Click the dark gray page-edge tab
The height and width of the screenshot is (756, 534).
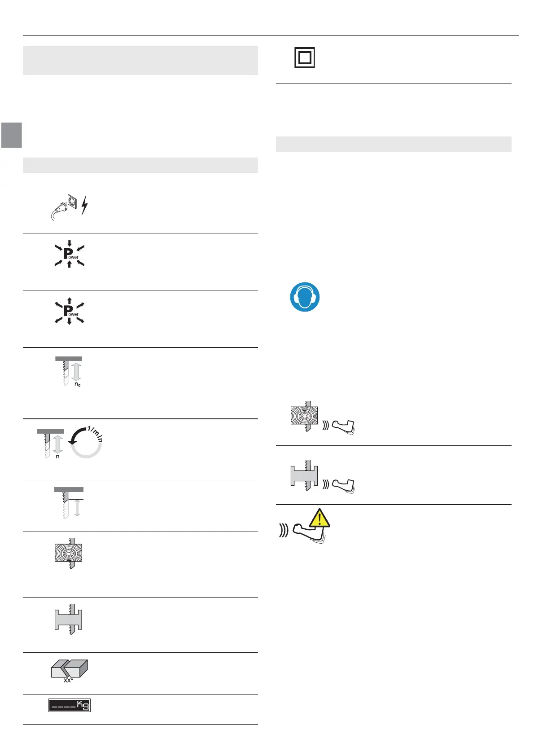11,135
